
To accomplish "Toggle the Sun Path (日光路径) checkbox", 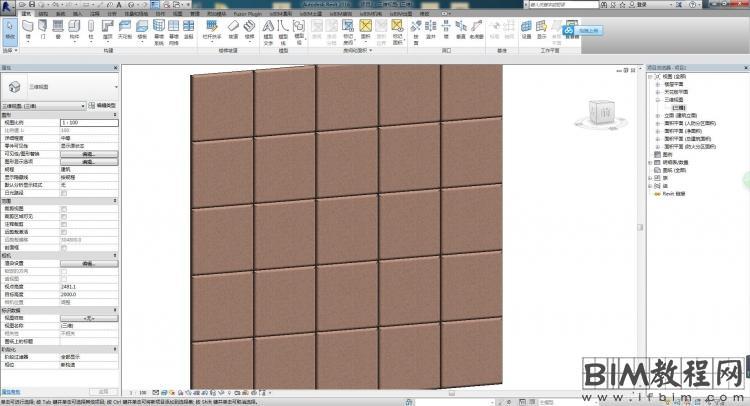I will [x=64, y=192].
